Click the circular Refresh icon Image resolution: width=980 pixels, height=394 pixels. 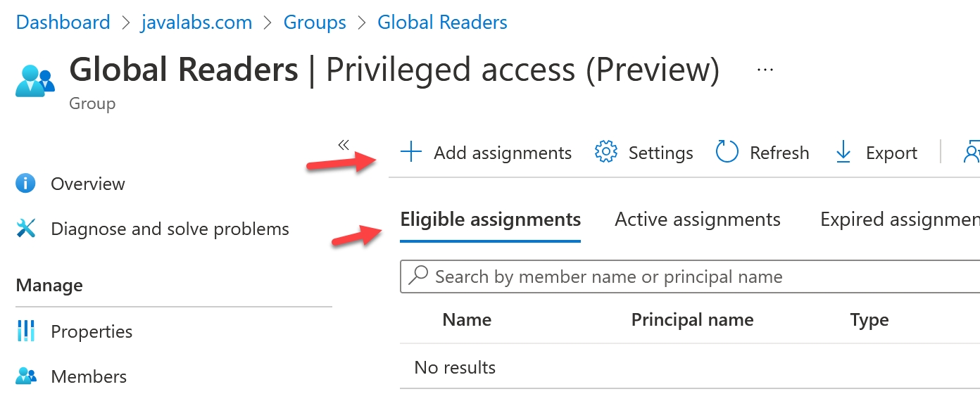727,152
